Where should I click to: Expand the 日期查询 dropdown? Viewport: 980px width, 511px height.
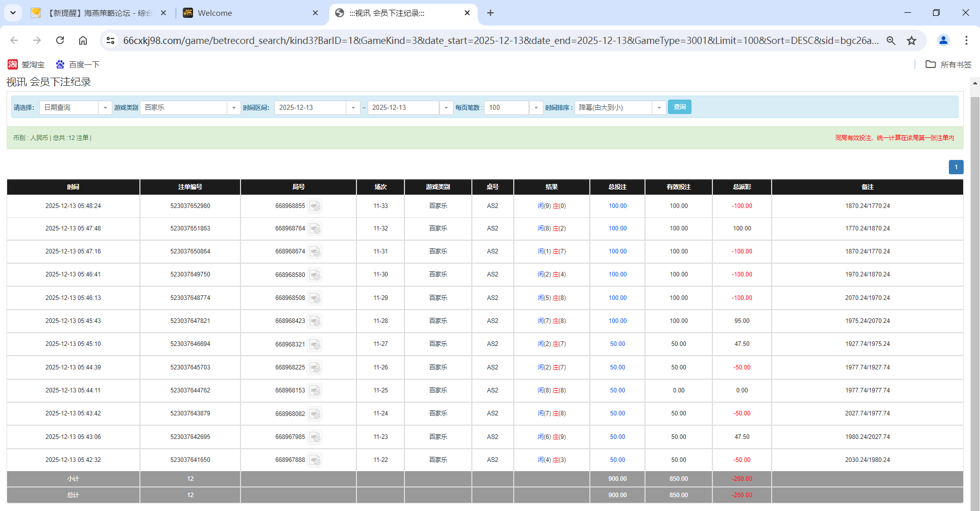(105, 108)
